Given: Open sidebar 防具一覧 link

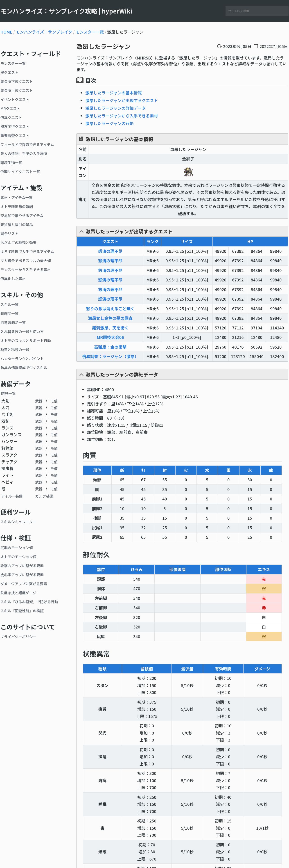Looking at the screenshot, I should tap(8, 394).
